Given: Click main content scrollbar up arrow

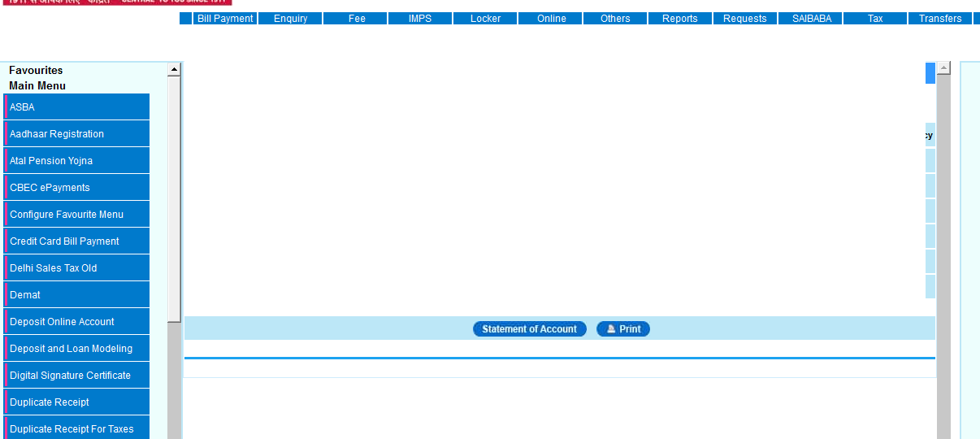Looking at the screenshot, I should click(x=943, y=68).
